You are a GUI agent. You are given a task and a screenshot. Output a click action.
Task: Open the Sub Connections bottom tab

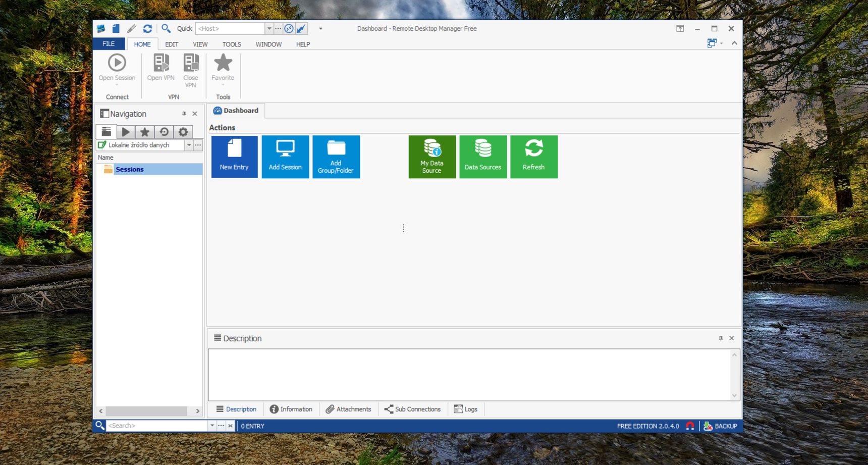(412, 409)
